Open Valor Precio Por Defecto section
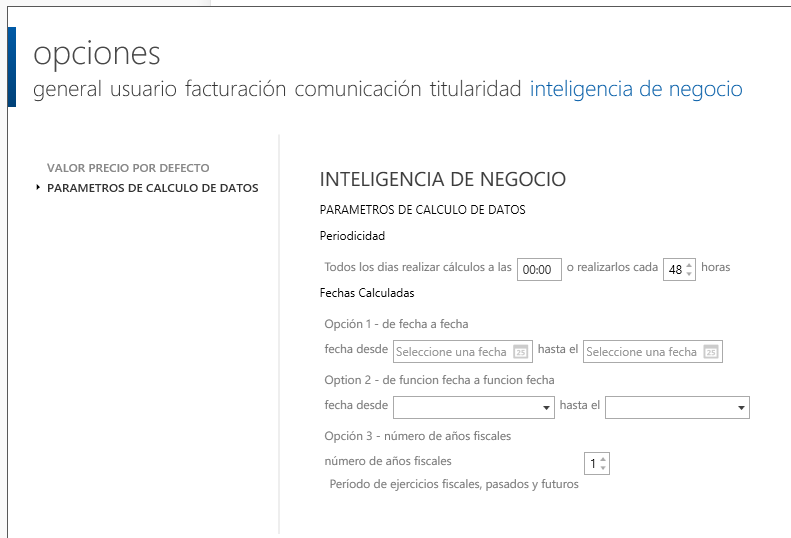This screenshot has height=538, width=791. click(x=128, y=168)
